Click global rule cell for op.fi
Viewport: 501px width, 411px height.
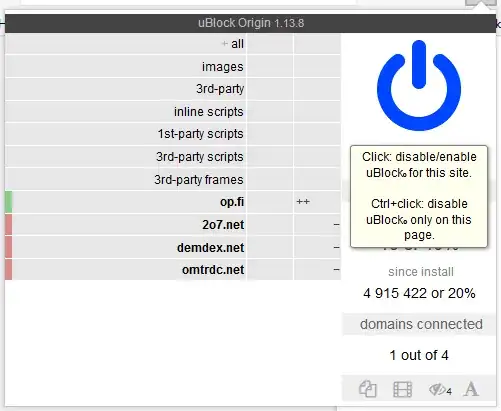[270, 202]
